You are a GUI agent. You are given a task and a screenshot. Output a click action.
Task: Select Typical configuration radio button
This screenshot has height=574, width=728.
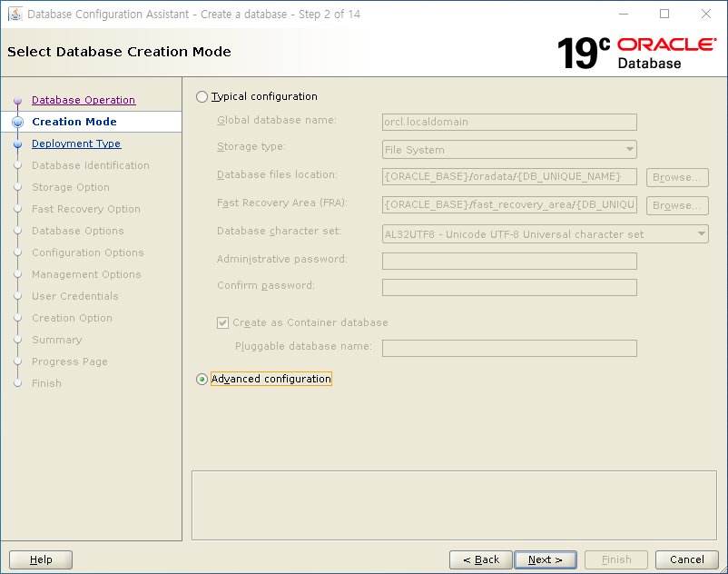(202, 96)
